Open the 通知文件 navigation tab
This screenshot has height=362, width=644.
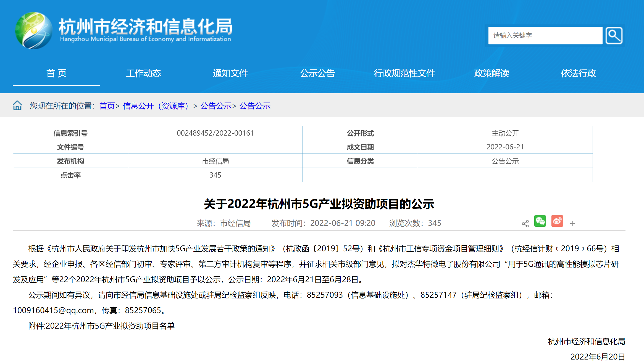[230, 73]
